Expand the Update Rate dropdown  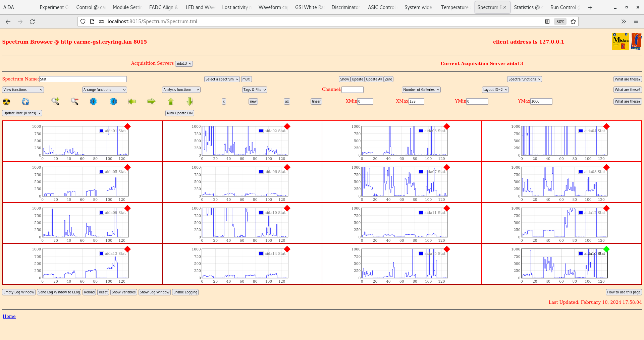[x=22, y=113]
